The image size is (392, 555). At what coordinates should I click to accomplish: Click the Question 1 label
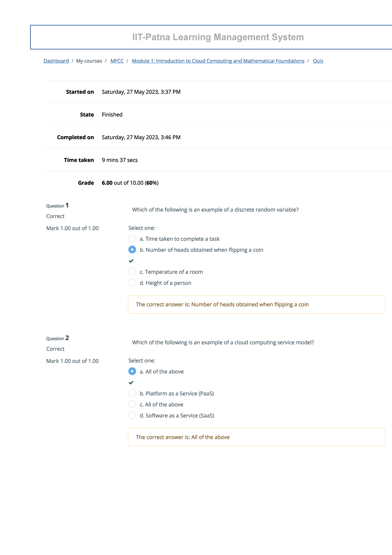57,206
